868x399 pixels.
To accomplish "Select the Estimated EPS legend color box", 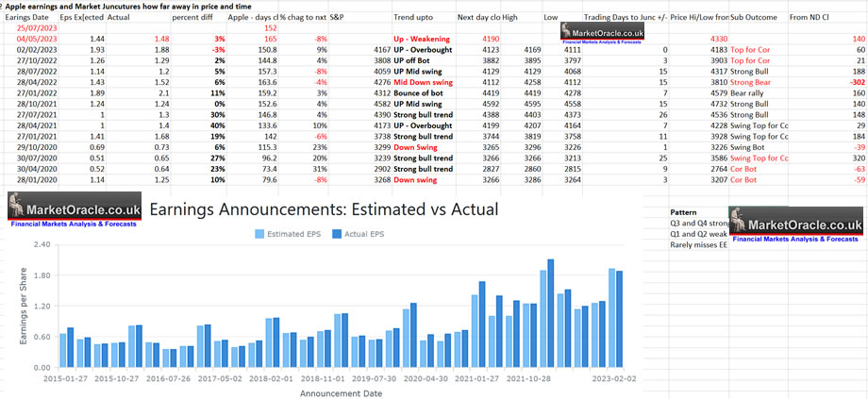I will [259, 234].
